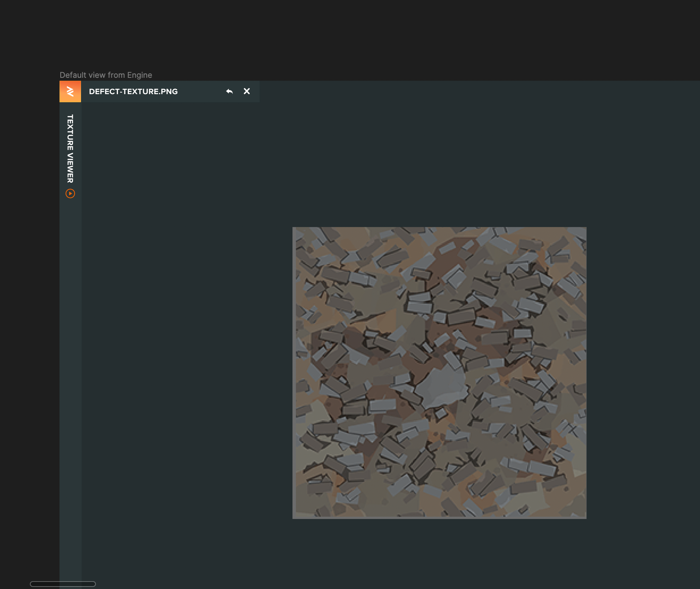
Task: Click the large gray boulder in texture
Action: [442, 387]
